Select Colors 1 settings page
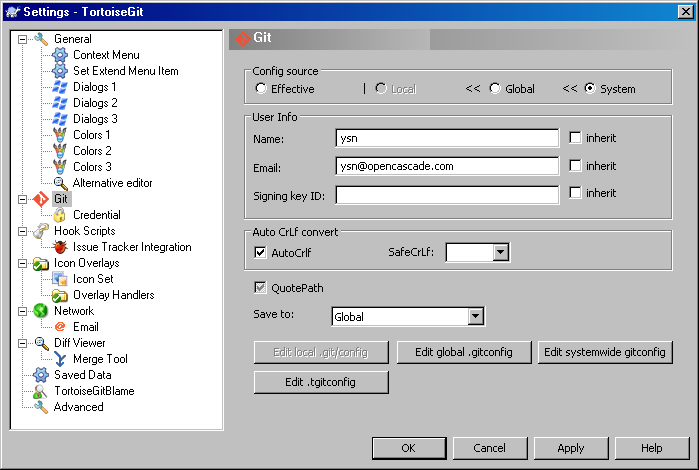 point(92,135)
